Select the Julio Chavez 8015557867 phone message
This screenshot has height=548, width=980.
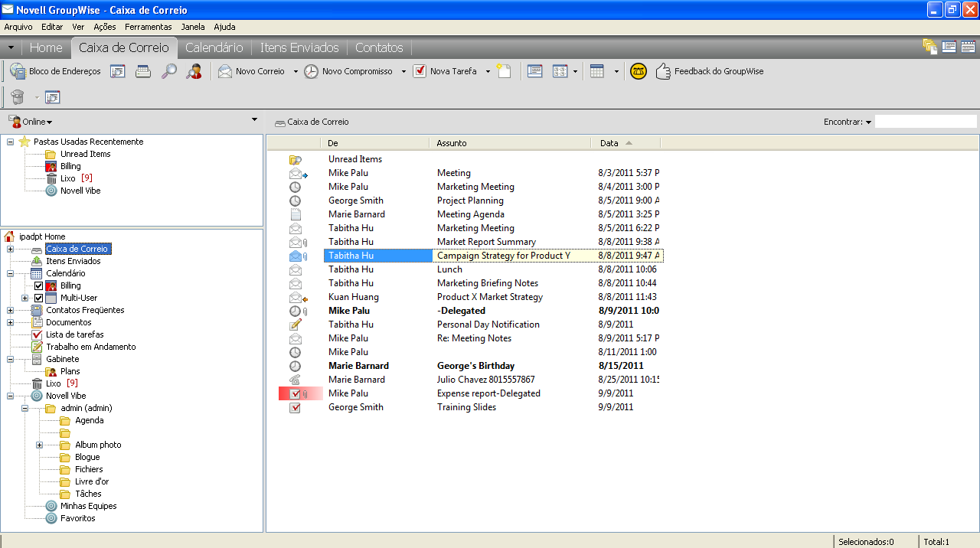pos(485,380)
